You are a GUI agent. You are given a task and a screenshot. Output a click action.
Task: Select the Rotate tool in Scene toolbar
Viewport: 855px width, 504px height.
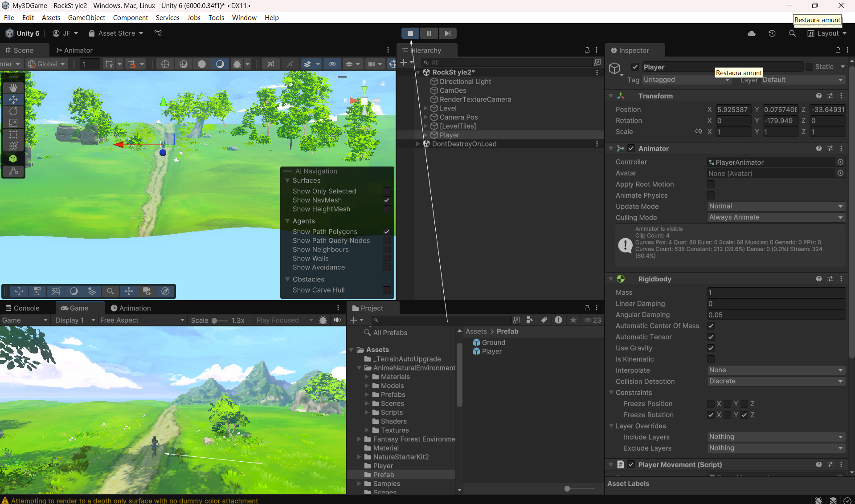[13, 111]
